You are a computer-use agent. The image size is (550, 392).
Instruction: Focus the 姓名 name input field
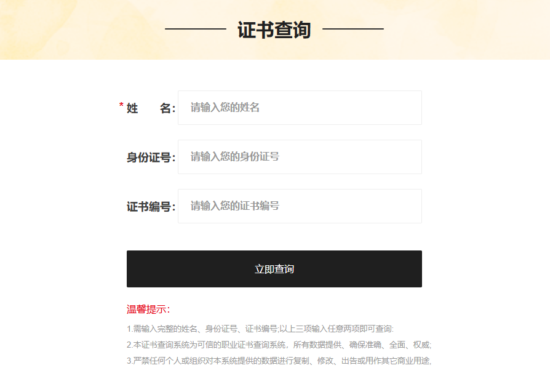point(300,108)
